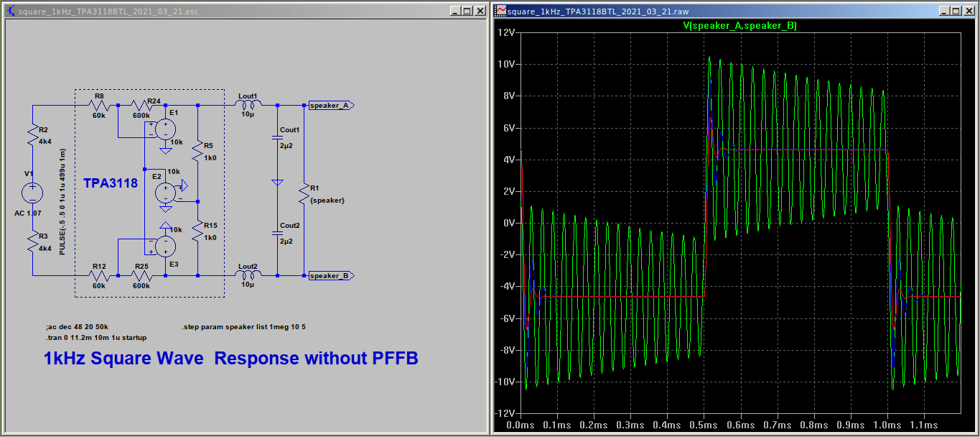980x437 pixels.
Task: Close the schematic .asc window
Action: [x=480, y=11]
